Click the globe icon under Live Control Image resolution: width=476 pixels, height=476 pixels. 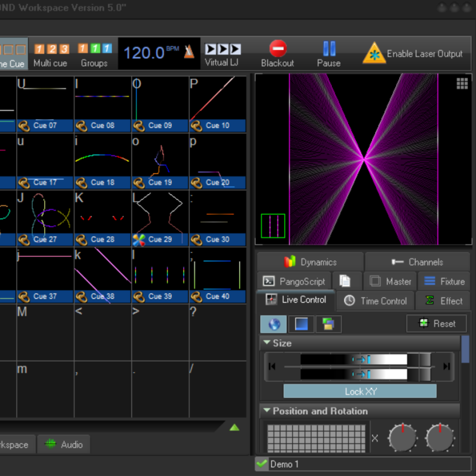point(274,324)
